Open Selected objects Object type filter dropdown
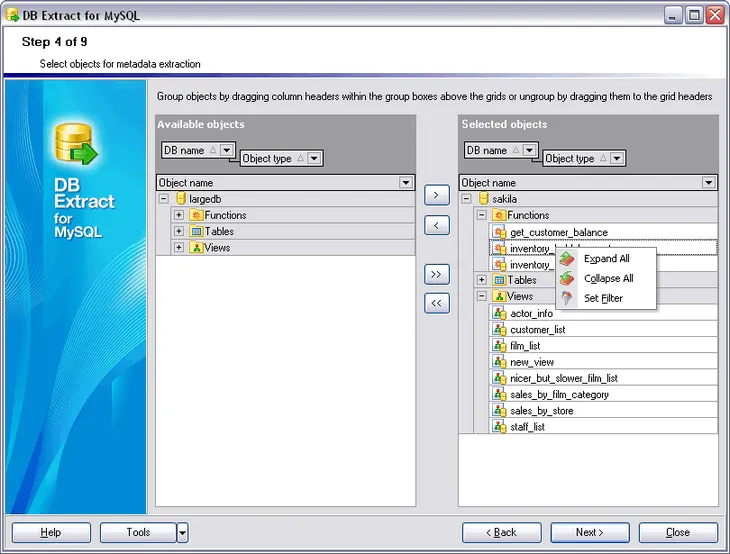This screenshot has width=730, height=554. (x=617, y=158)
